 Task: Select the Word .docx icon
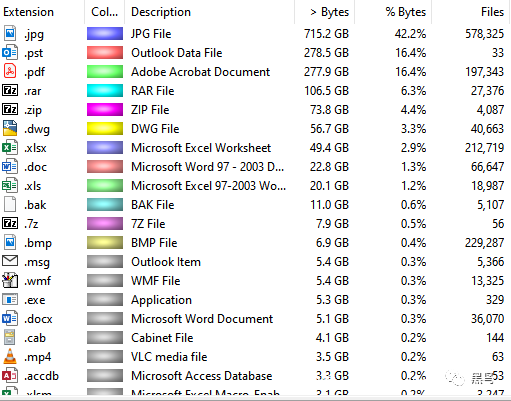coord(10,319)
